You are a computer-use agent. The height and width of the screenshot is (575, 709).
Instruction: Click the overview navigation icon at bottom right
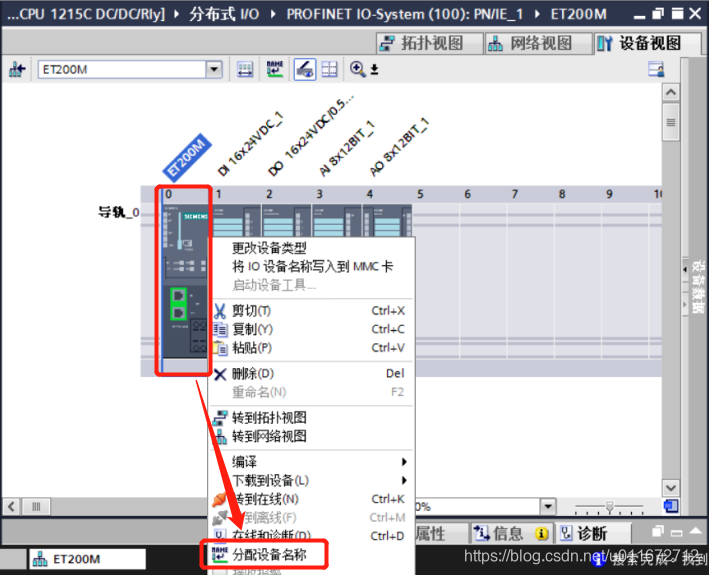671,506
